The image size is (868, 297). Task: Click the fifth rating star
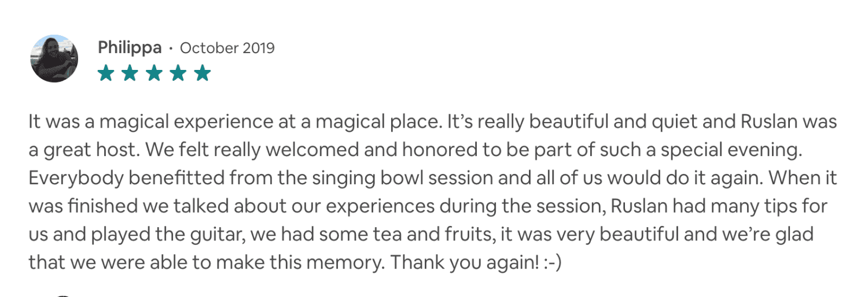(202, 73)
